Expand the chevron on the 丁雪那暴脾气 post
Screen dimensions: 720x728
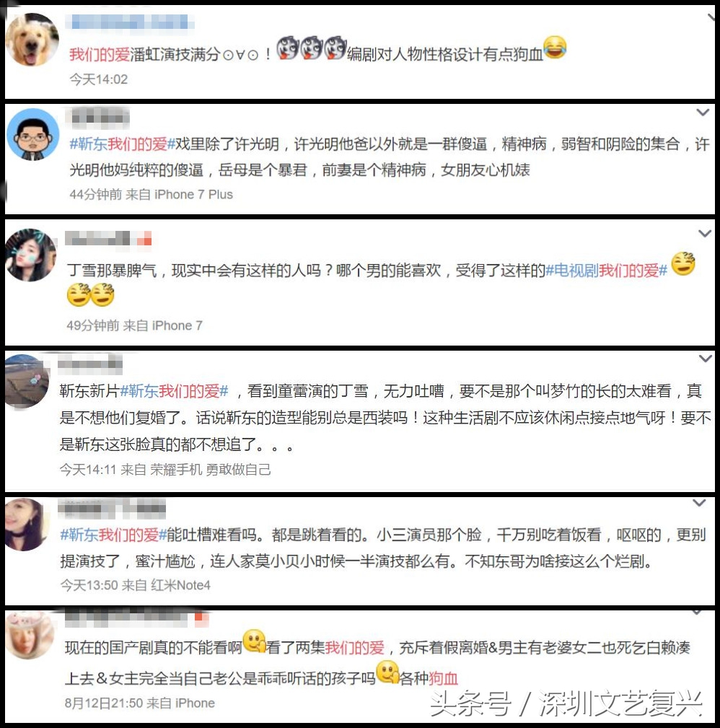[x=705, y=234]
